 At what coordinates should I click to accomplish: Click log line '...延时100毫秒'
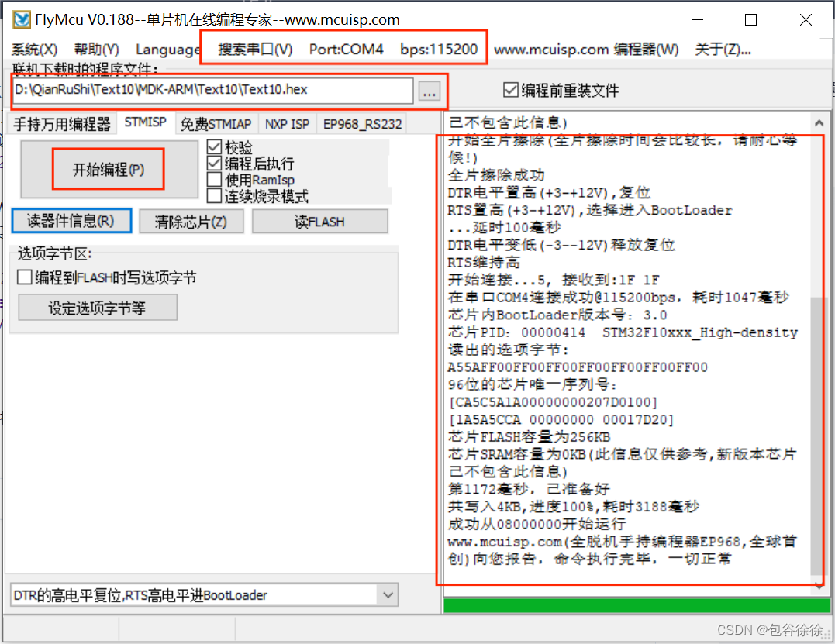[x=504, y=228]
